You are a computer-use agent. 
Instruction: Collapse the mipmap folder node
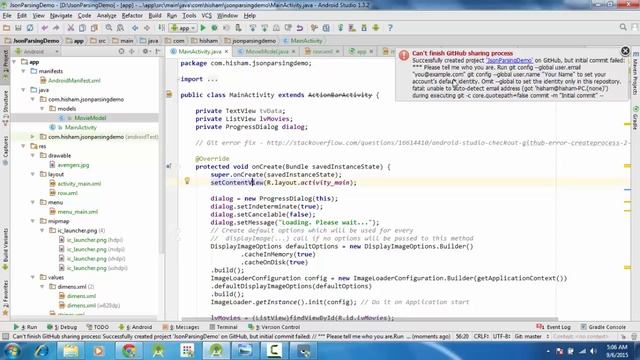(33, 221)
